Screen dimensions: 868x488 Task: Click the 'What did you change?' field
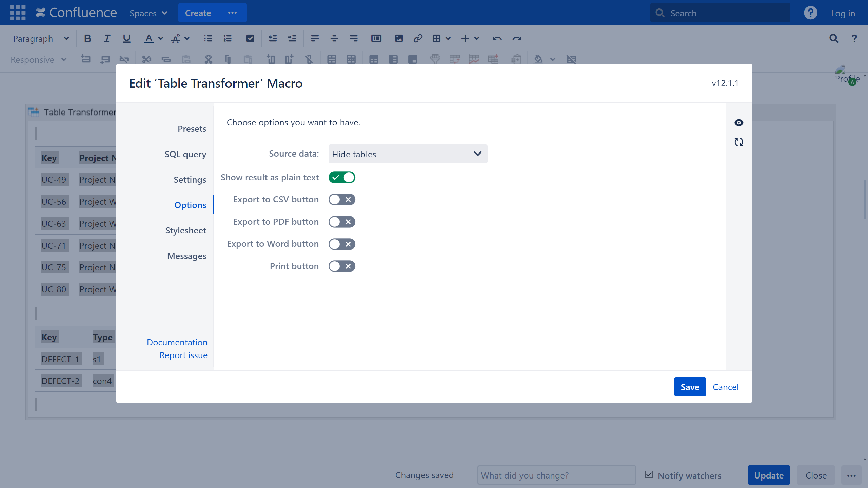pos(556,475)
